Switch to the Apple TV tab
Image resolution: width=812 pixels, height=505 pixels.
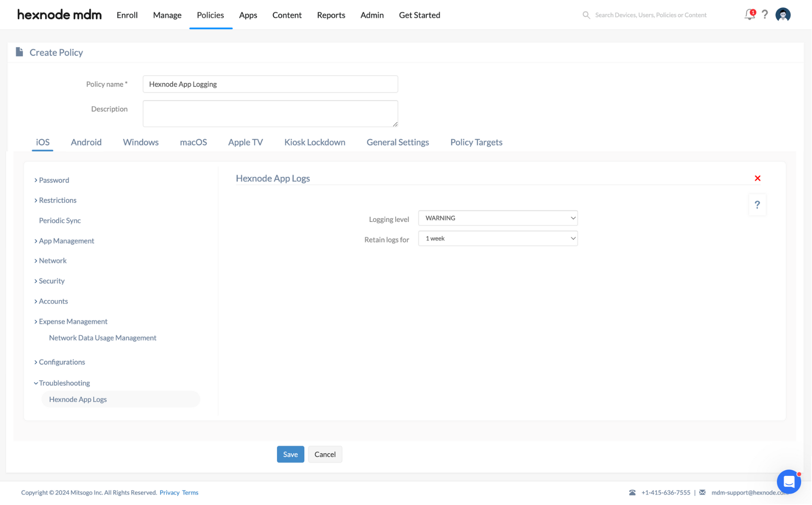246,142
